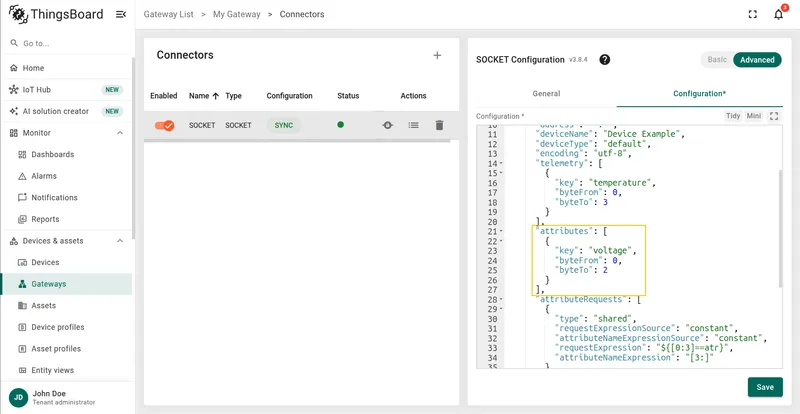The image size is (800, 414).
Task: Click the SYNC configuration badge
Action: 284,125
